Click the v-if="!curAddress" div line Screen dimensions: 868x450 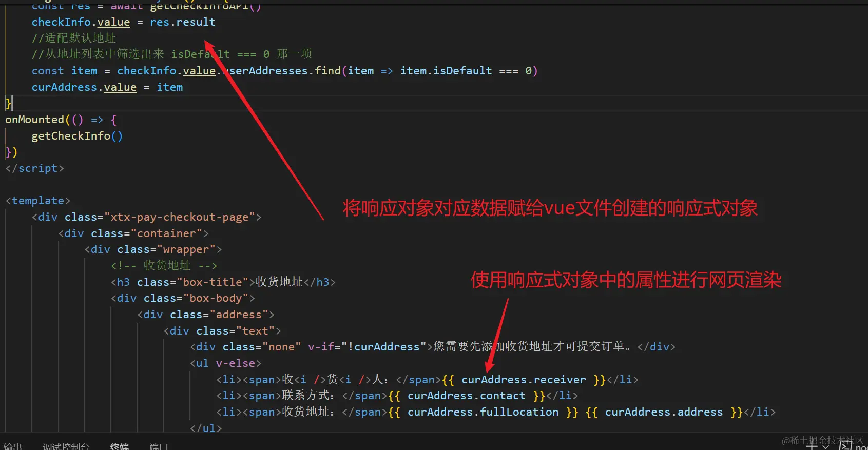pyautogui.click(x=432, y=347)
